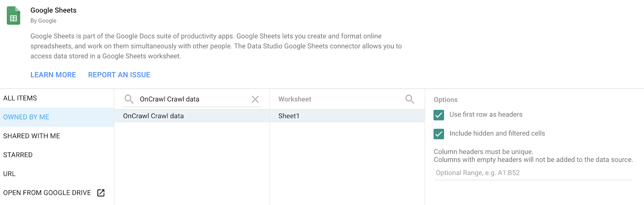
Task: Click the external link icon beside Google Drive
Action: [x=101, y=193]
